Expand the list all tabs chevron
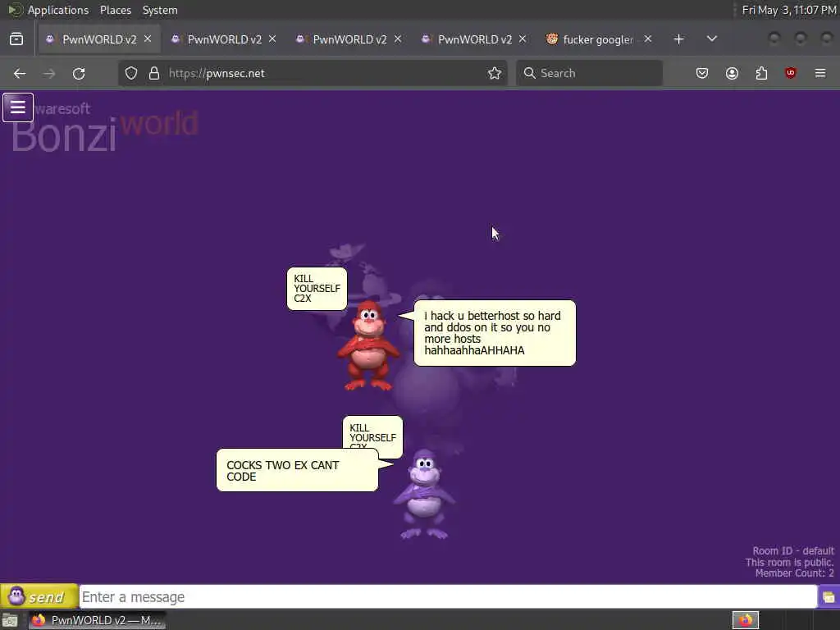Viewport: 840px width, 630px height. [x=711, y=39]
